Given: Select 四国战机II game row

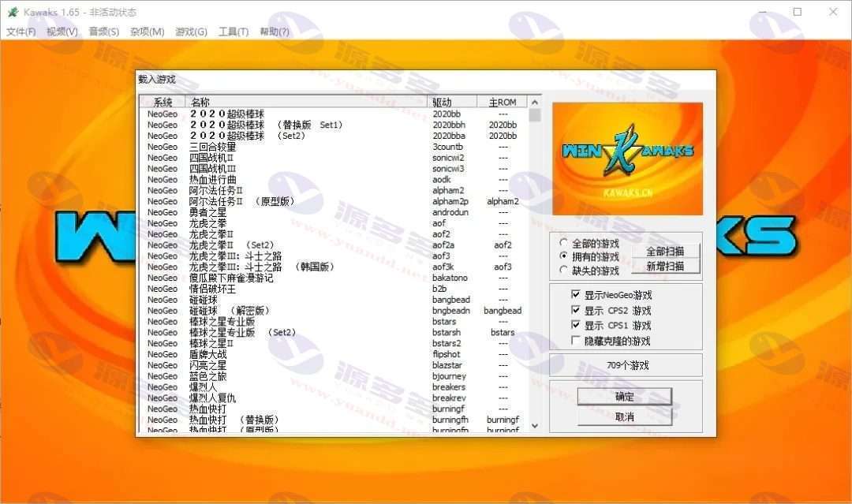Looking at the screenshot, I should (x=333, y=158).
